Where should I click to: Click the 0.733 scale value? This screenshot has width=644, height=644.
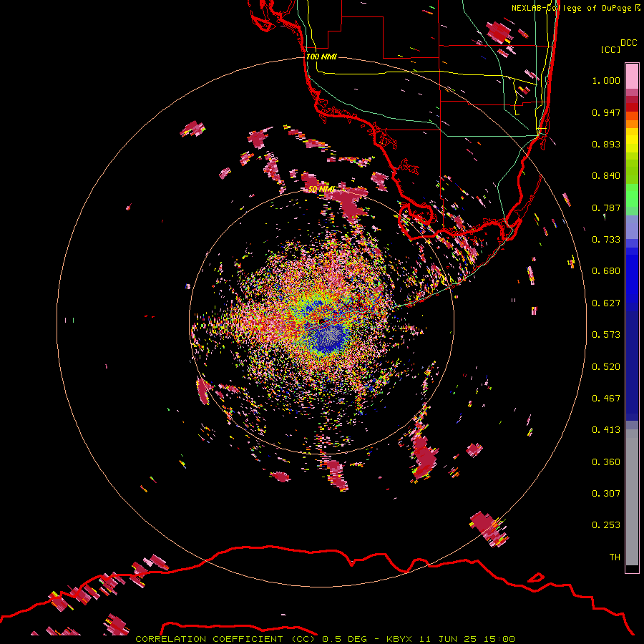tap(606, 240)
